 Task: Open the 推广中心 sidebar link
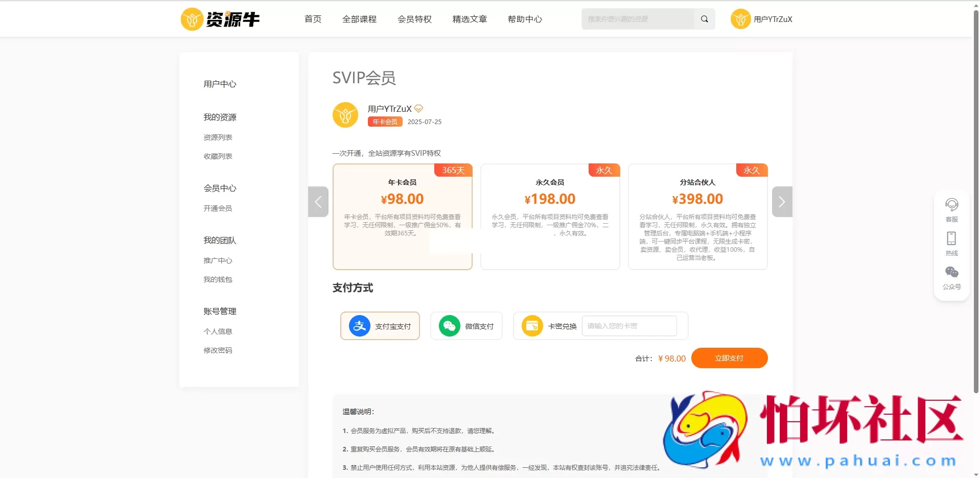coord(217,260)
